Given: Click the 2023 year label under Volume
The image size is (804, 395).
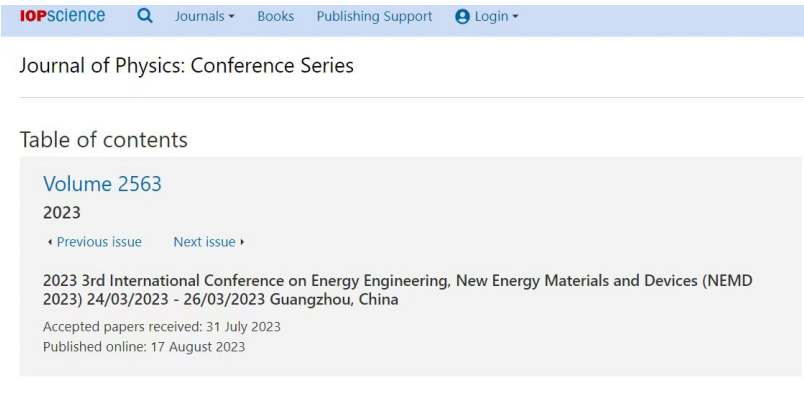Looking at the screenshot, I should pyautogui.click(x=62, y=212).
